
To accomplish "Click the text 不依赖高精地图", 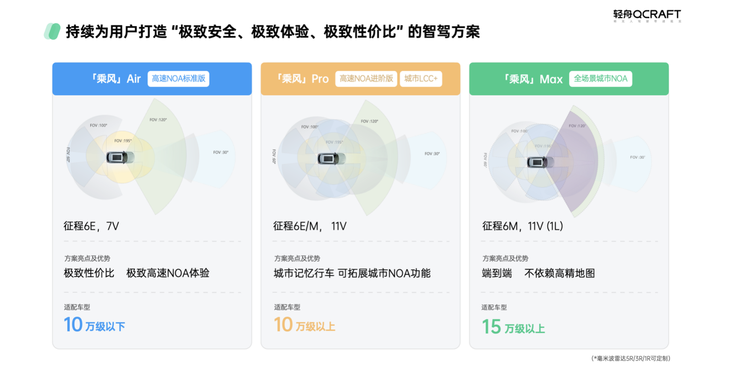I will 560,273.
